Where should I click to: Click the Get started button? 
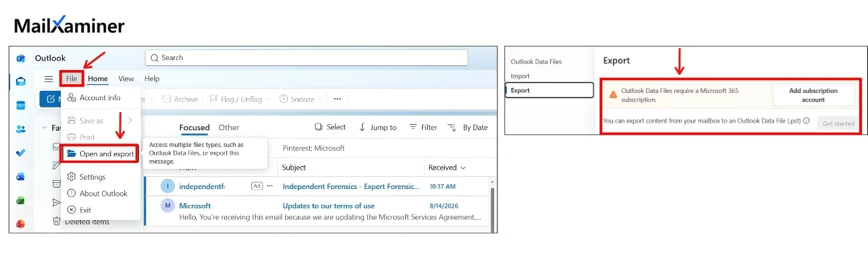click(x=839, y=123)
